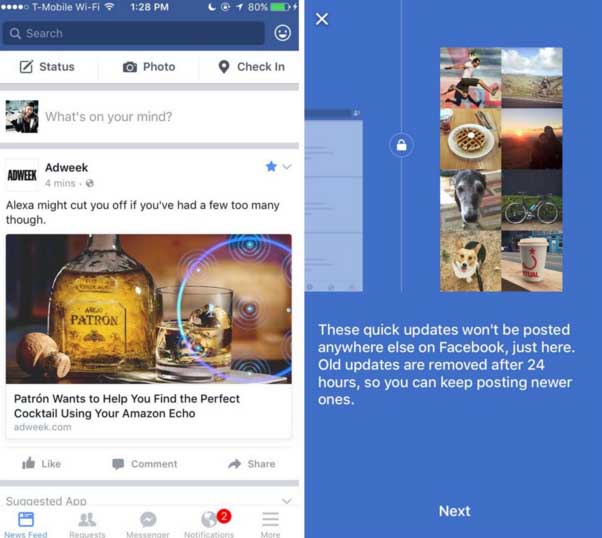Tap the coffee cup photo thumbnail

[532, 262]
